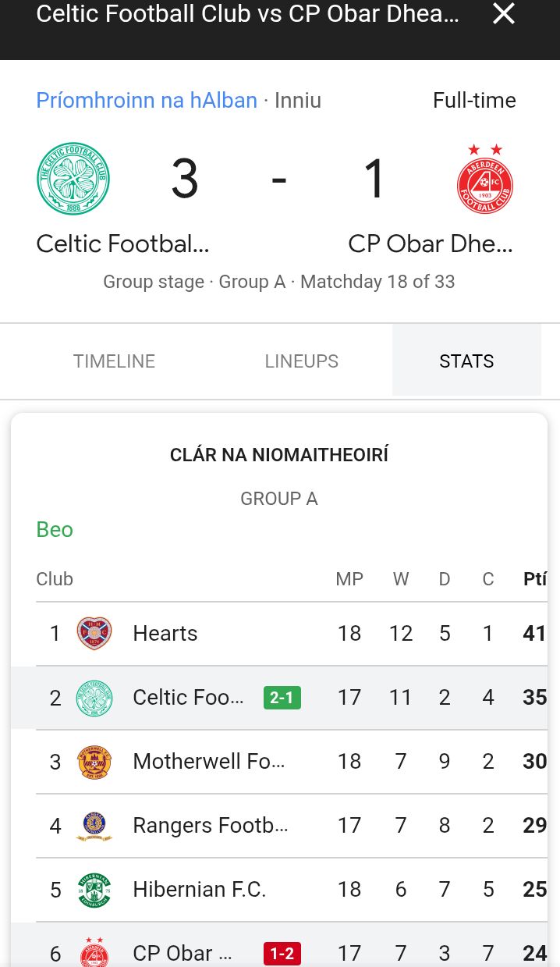Click the CP Obar logo in sixth row
Viewport: 560px width, 967px height.
94,953
